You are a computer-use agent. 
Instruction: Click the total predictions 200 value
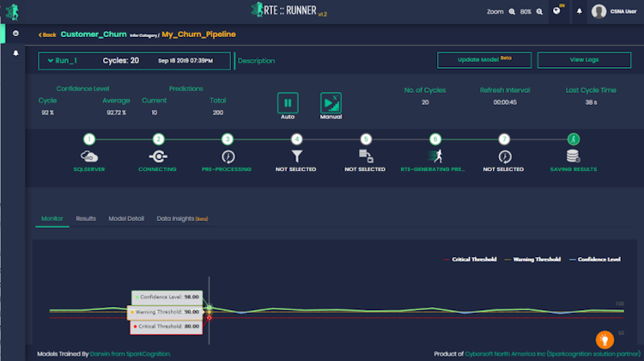point(218,113)
